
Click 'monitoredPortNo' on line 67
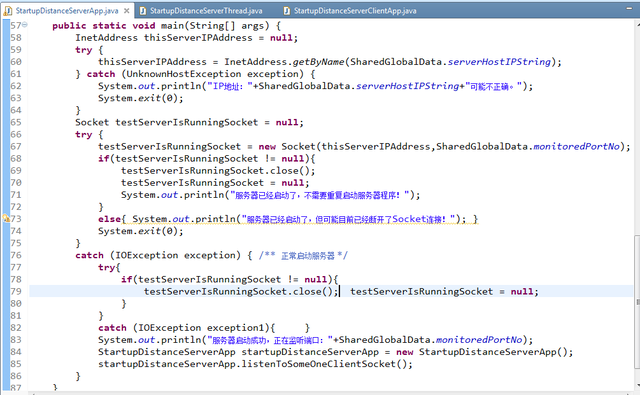[x=576, y=146]
